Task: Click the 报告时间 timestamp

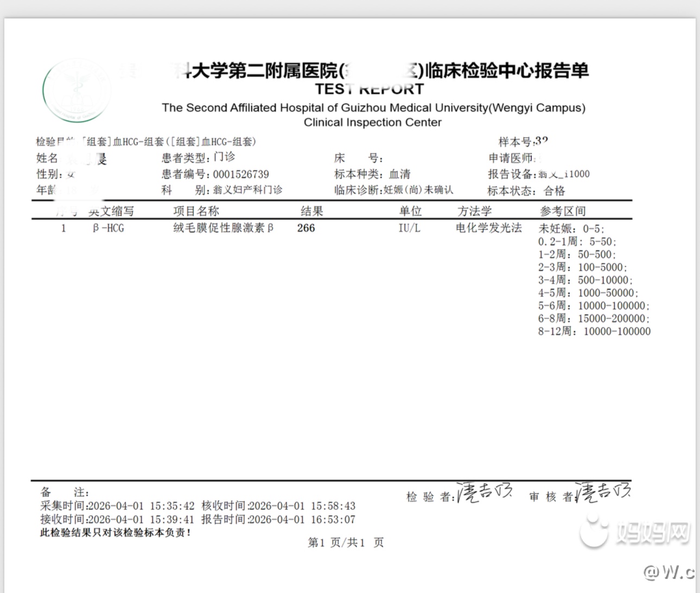Action: point(278,520)
